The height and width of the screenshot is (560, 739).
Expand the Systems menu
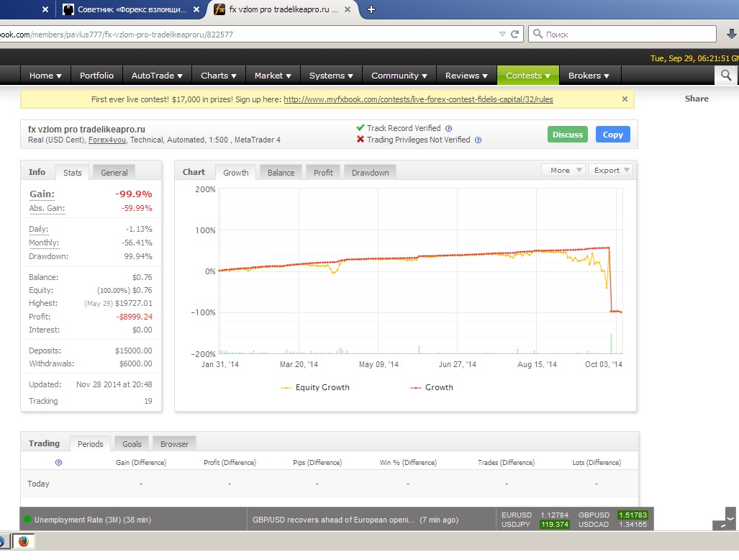coord(331,76)
